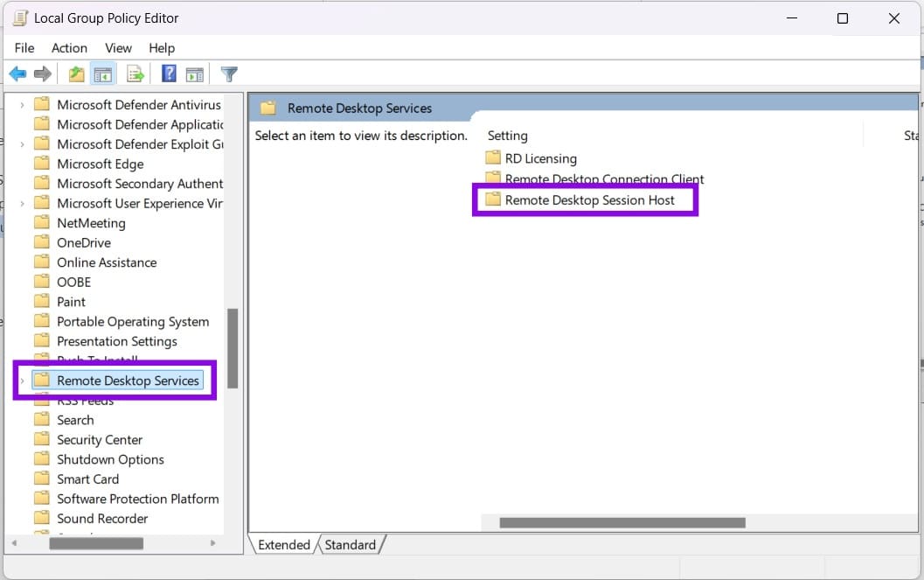
Task: Open RD Licensing in settings list
Action: [x=531, y=158]
